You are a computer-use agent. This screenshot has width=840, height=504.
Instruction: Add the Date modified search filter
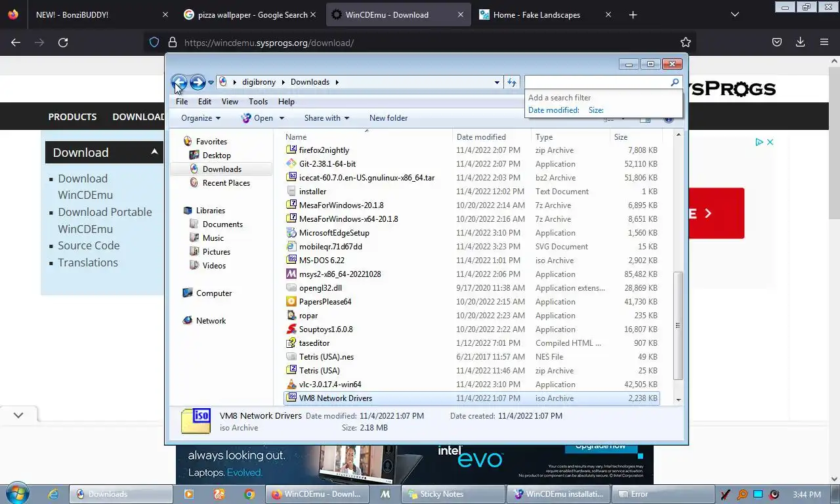point(554,110)
